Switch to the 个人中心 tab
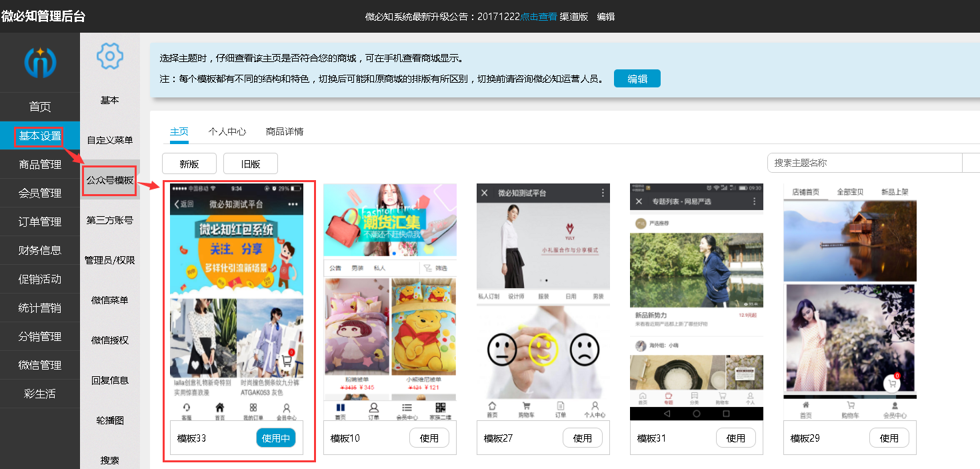 [x=227, y=131]
